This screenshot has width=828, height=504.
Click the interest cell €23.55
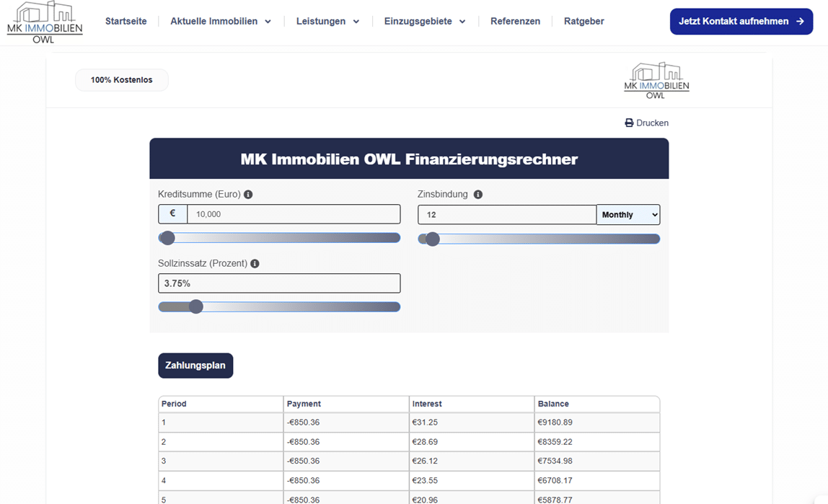[472, 480]
